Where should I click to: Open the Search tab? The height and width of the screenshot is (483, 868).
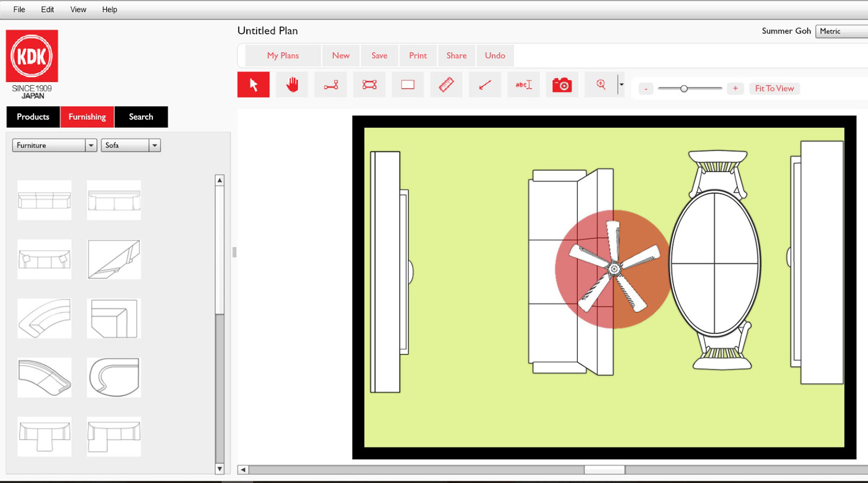point(141,117)
